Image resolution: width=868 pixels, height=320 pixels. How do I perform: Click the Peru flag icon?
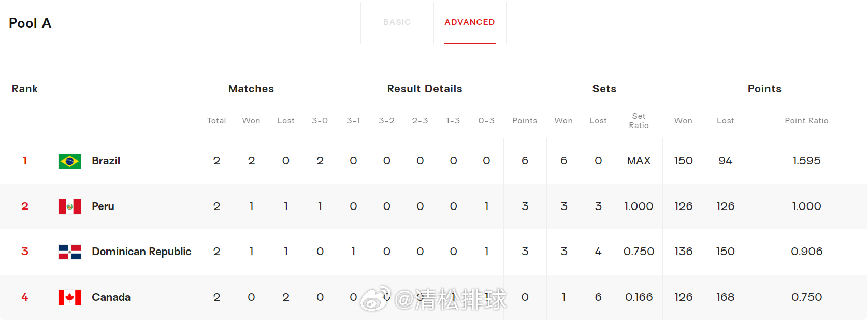pyautogui.click(x=69, y=206)
